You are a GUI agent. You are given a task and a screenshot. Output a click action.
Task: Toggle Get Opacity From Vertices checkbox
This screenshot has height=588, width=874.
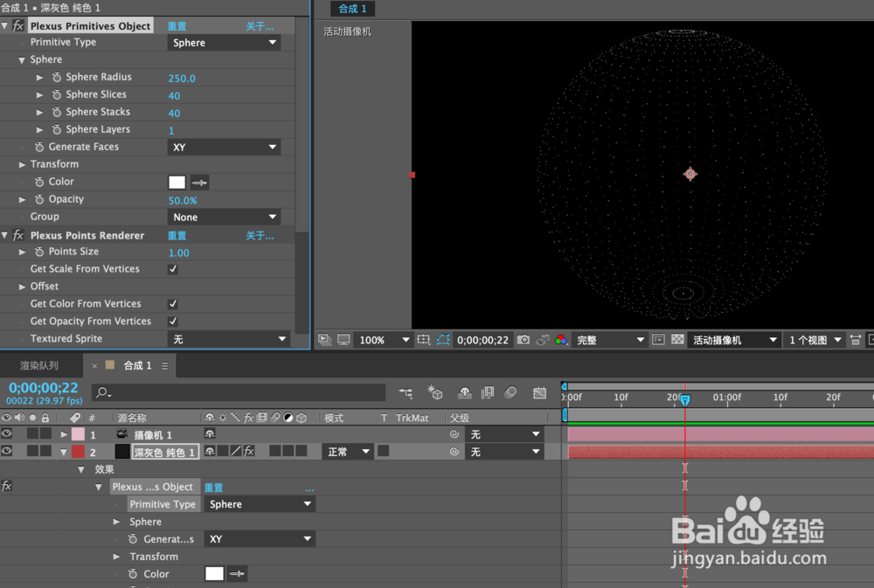click(173, 321)
